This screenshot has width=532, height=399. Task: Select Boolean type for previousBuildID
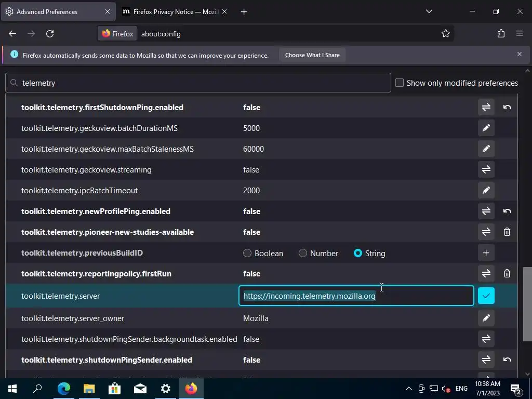(x=247, y=253)
